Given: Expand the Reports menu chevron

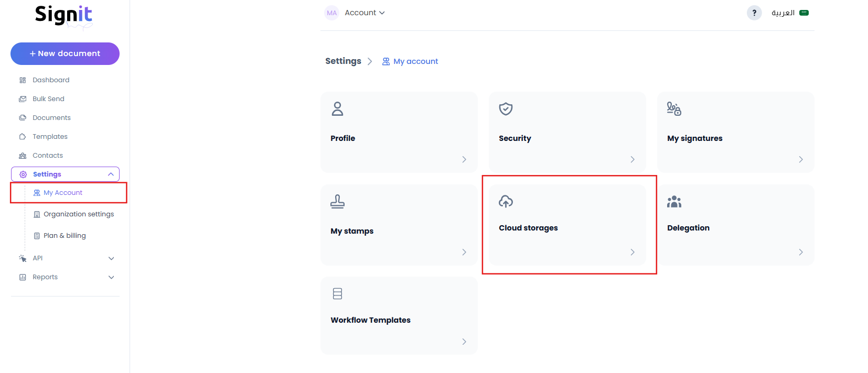Looking at the screenshot, I should pyautogui.click(x=111, y=277).
